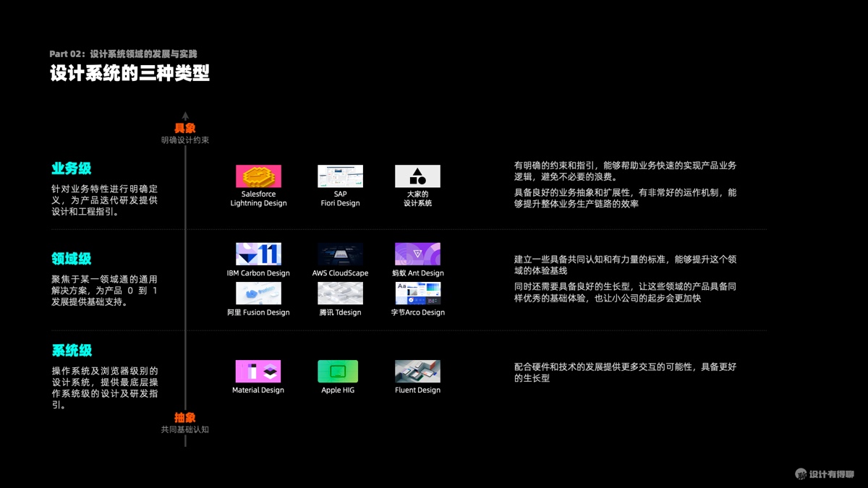Open the Fluent Design thumbnail
This screenshot has width=868, height=488.
[417, 372]
